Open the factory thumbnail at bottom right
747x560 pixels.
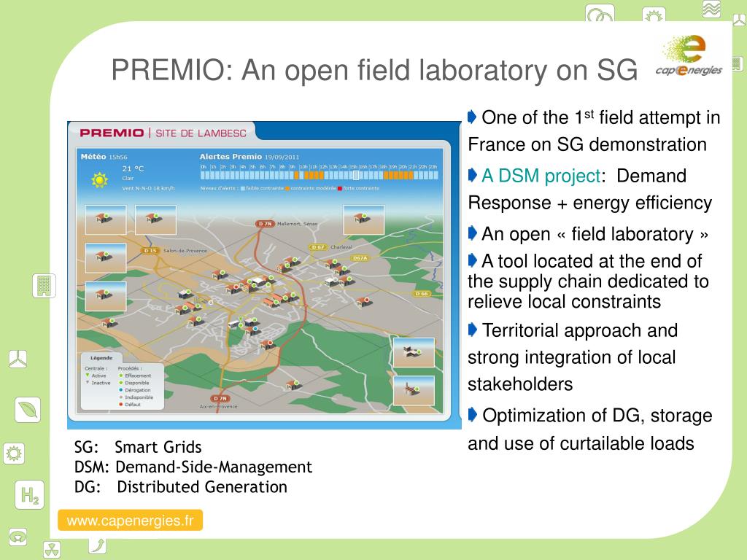[414, 391]
